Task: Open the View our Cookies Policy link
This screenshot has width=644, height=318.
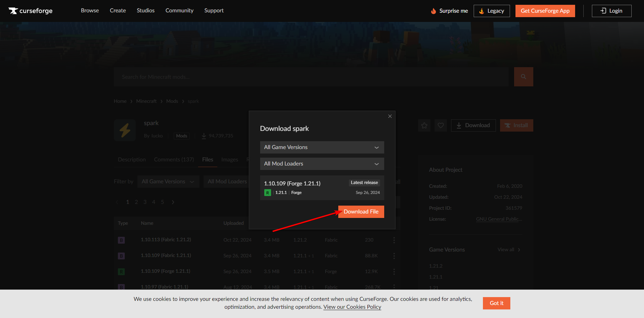Action: [352, 307]
